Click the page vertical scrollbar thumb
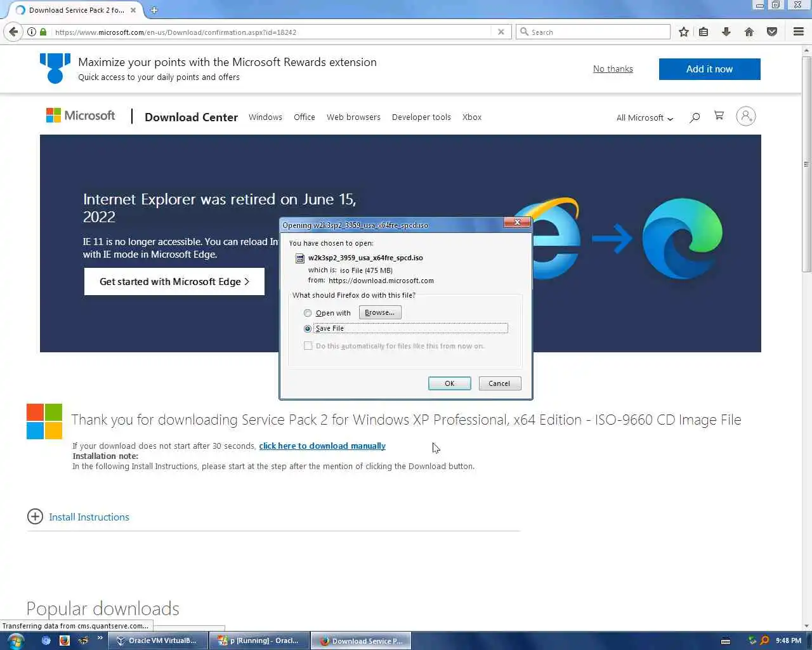 806,165
